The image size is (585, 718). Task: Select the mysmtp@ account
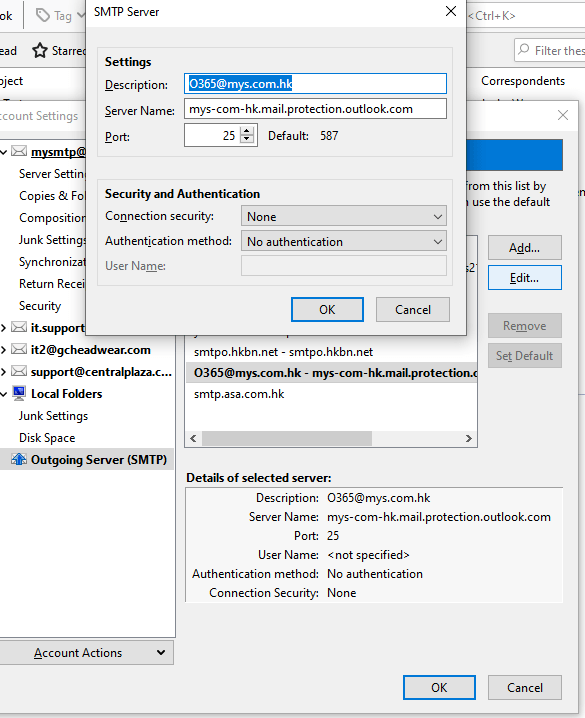click(58, 152)
